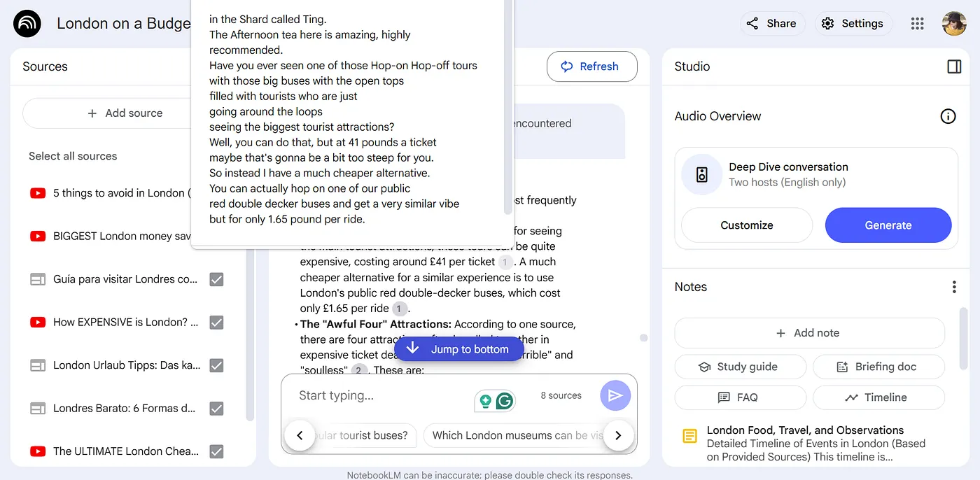Toggle checkbox for Guía para visitar Londres

(217, 279)
